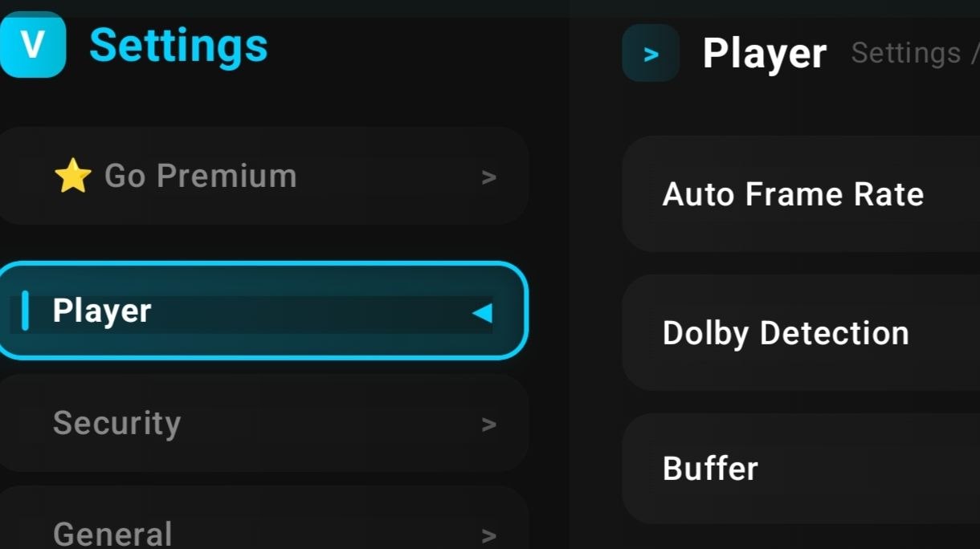Open the Auto Frame Rate option
This screenshot has width=980, height=549.
click(x=801, y=194)
